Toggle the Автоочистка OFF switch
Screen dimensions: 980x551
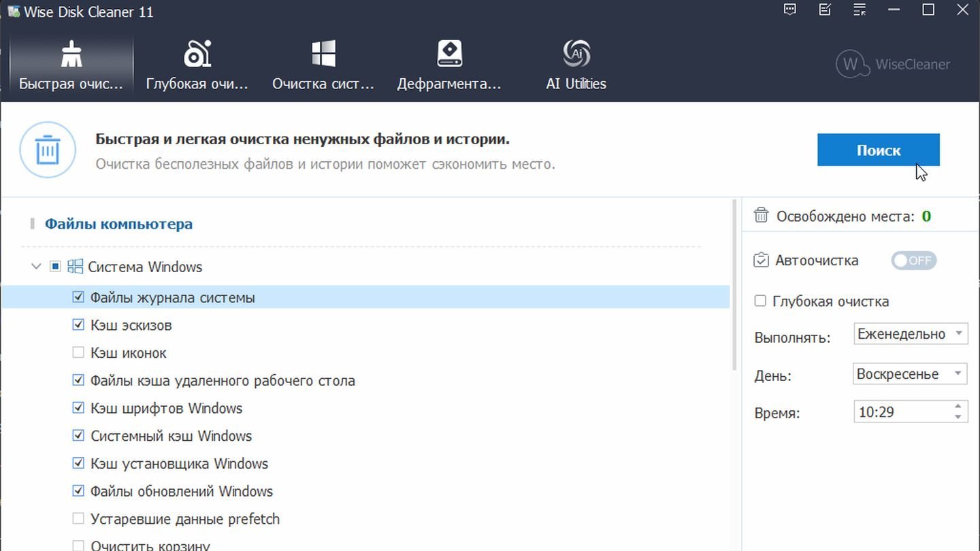(914, 261)
